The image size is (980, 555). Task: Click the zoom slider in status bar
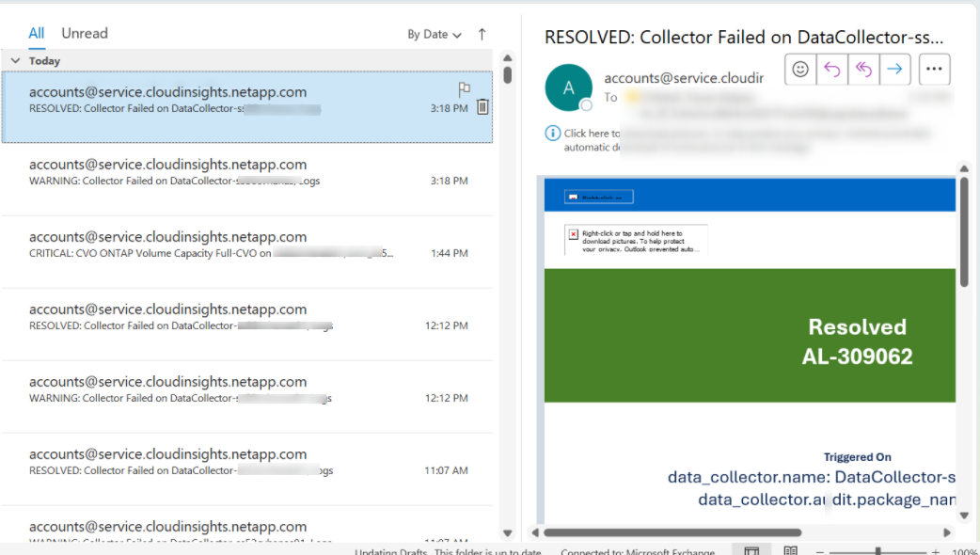(877, 552)
